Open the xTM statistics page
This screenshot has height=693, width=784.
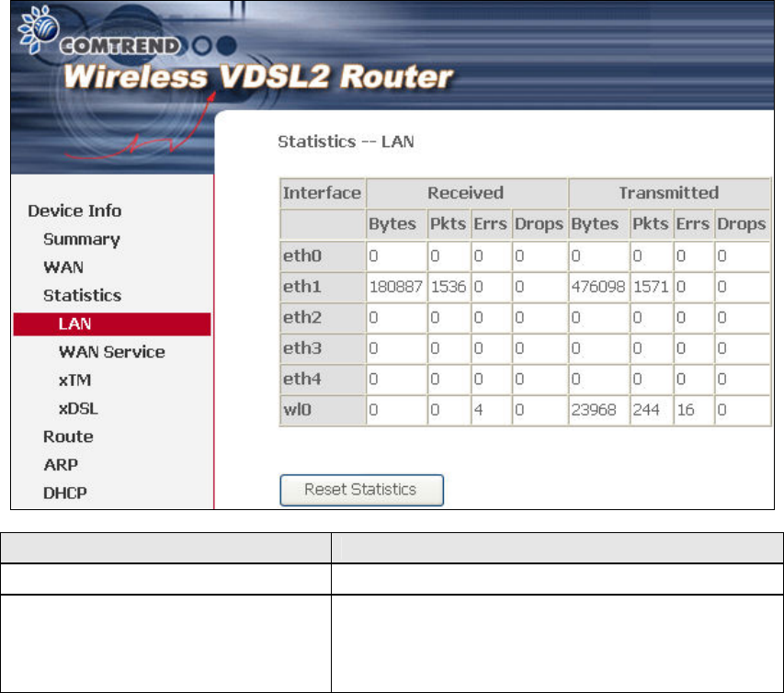tap(74, 381)
